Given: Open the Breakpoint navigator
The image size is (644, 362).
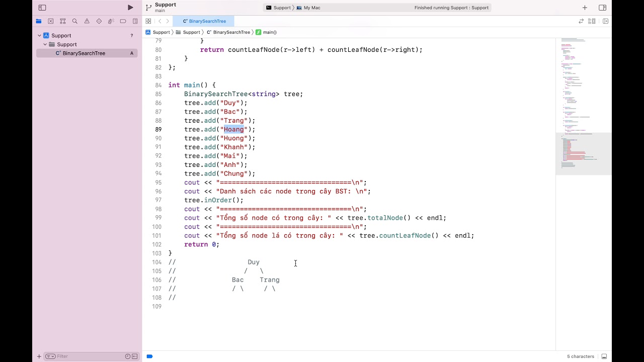Looking at the screenshot, I should click(123, 21).
